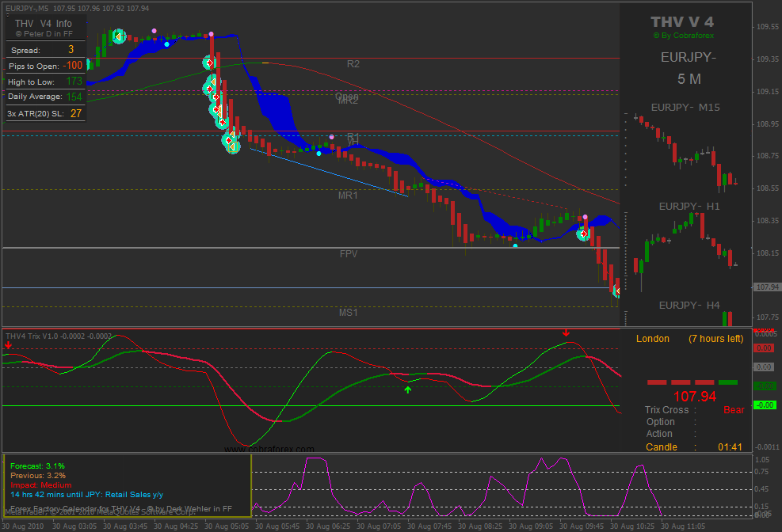Click the FPV pivot level label

349,253
